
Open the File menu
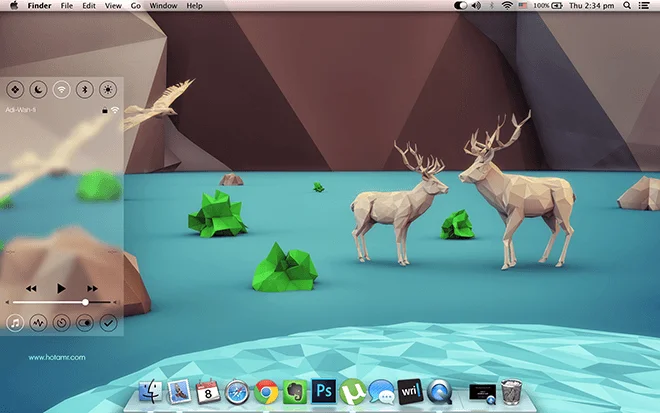67,6
